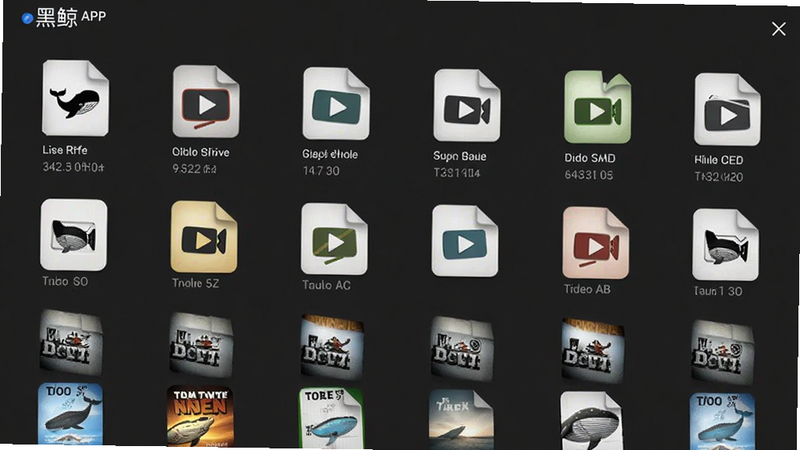
Task: Click the size text 342.3 0H04
Action: coord(73,167)
